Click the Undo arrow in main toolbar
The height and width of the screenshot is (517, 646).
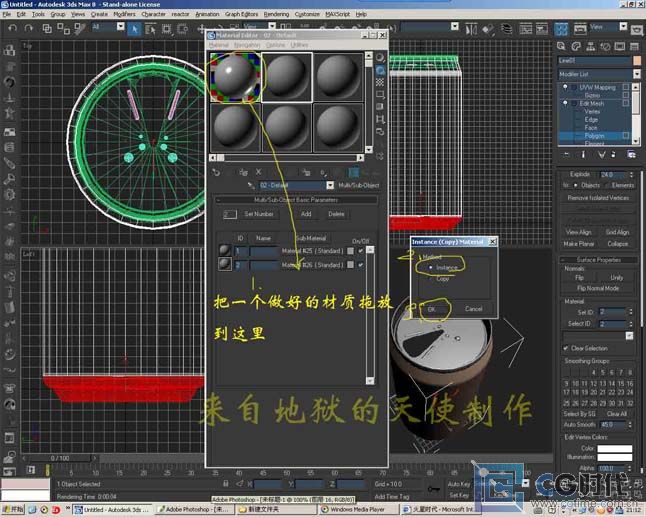(x=12, y=28)
